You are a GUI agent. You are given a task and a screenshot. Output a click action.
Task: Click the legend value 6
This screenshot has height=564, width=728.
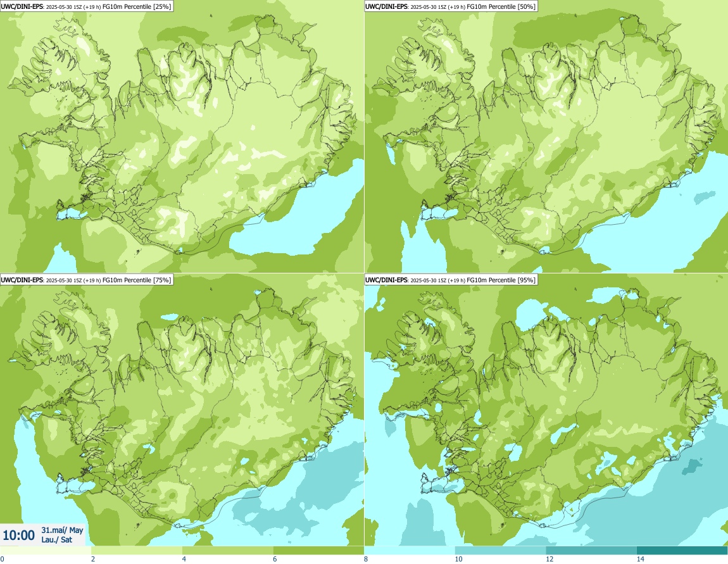click(275, 560)
